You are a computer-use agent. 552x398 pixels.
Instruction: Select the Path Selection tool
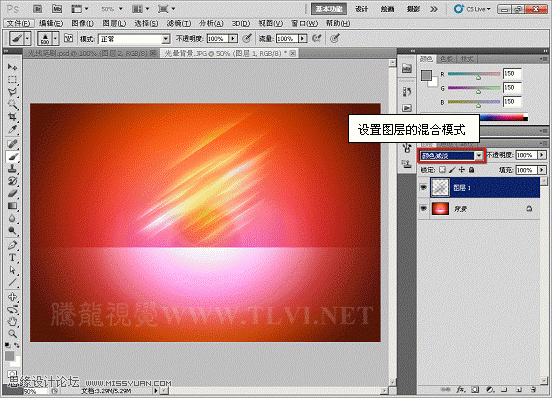pos(12,270)
